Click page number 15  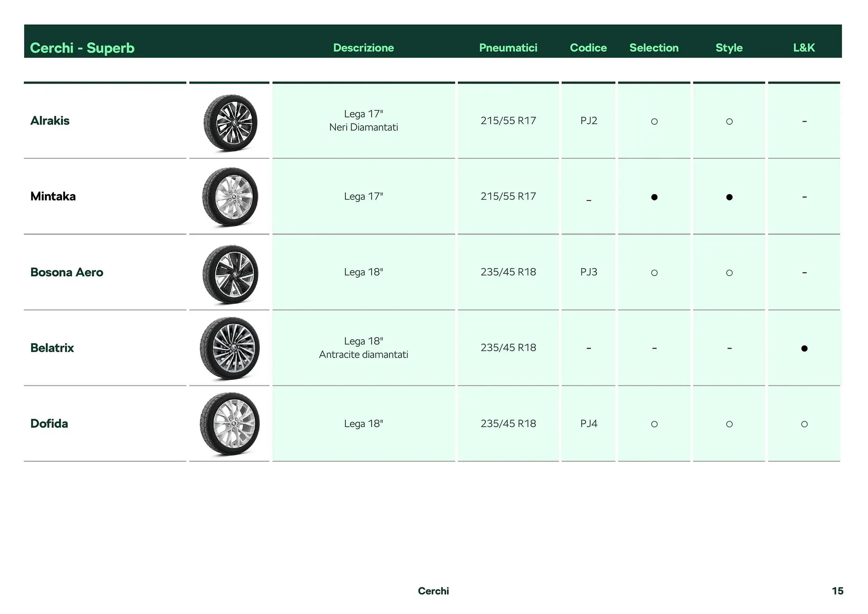(x=837, y=591)
